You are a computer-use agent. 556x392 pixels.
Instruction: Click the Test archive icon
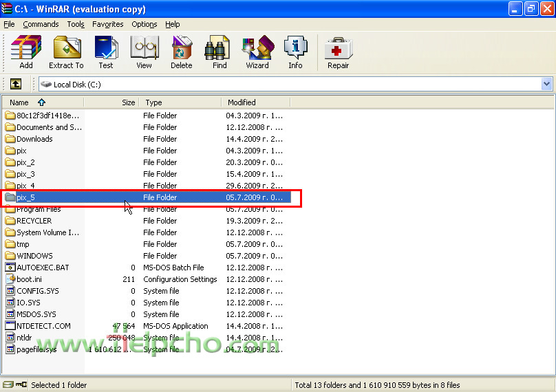[106, 47]
